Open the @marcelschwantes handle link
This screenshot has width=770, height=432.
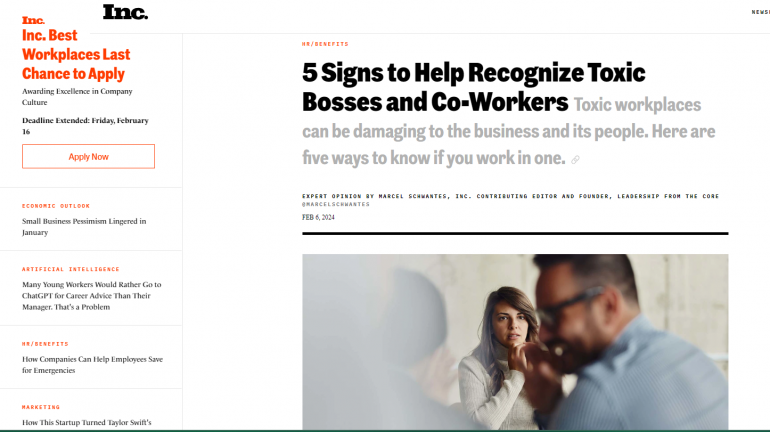(336, 204)
